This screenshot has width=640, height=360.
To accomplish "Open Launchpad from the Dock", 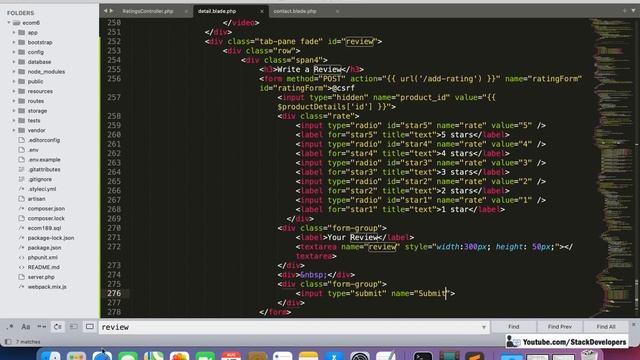I will (x=76, y=356).
